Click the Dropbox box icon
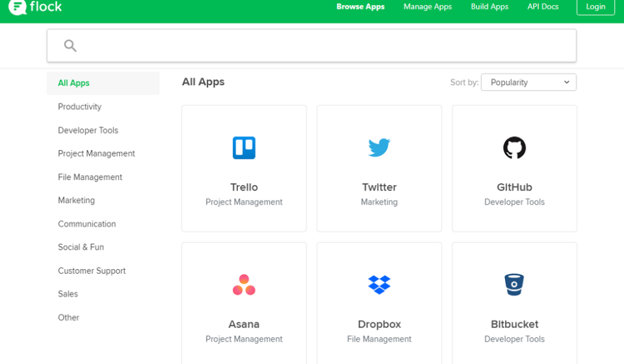The height and width of the screenshot is (364, 624). pyautogui.click(x=379, y=285)
